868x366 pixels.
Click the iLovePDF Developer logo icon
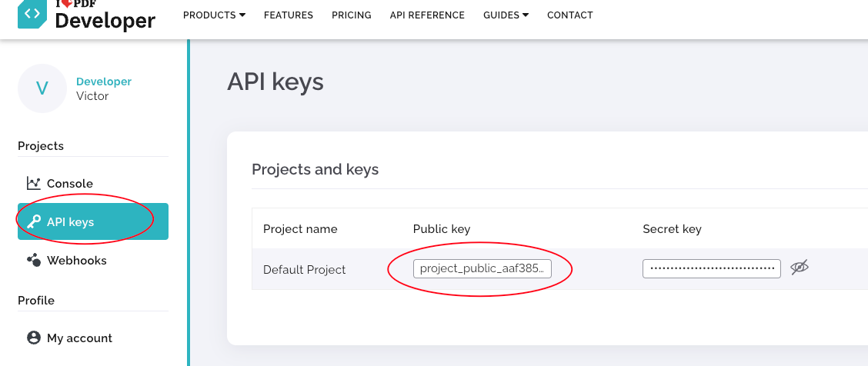tap(32, 14)
